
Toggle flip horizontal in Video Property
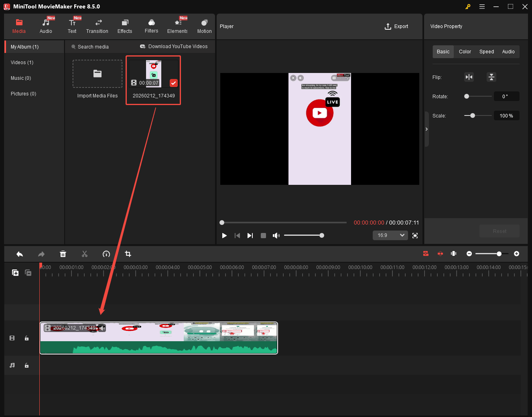coord(469,77)
